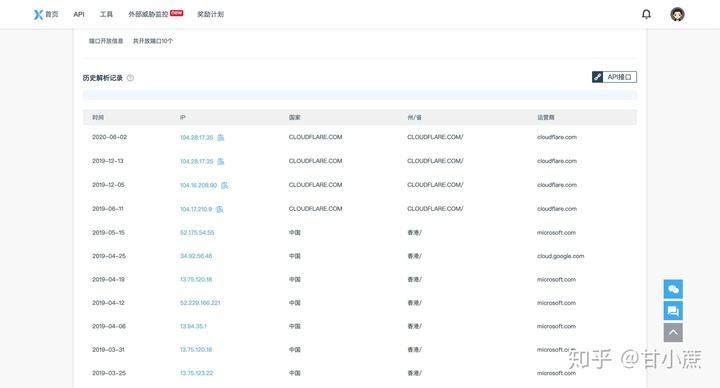The height and width of the screenshot is (388, 720).
Task: Open IP link 13.75.123.22
Action: pyautogui.click(x=197, y=373)
